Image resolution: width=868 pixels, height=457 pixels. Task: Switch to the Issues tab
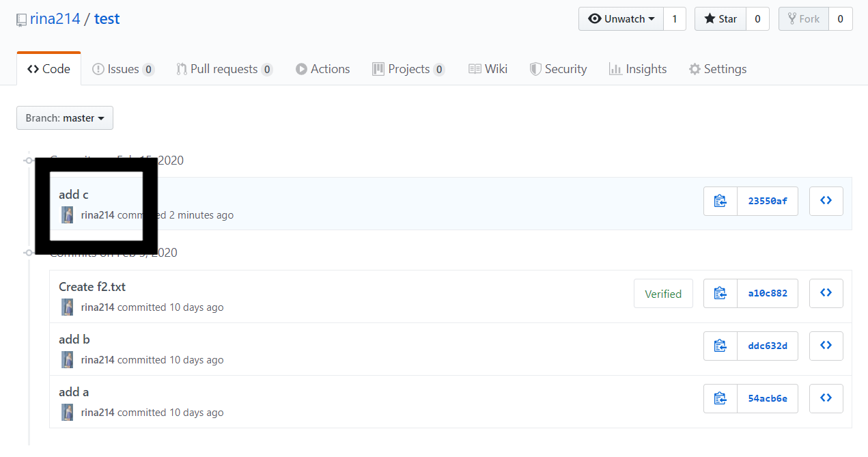coord(123,69)
